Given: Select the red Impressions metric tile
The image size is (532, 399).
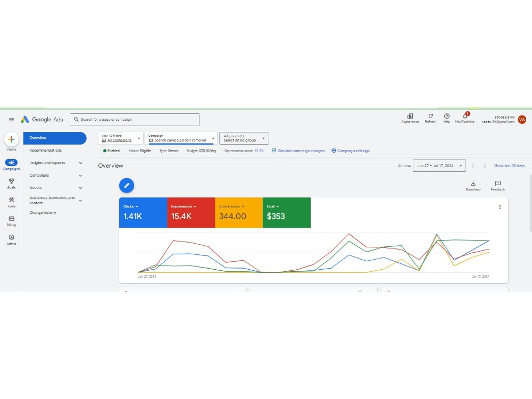Looking at the screenshot, I should click(190, 213).
